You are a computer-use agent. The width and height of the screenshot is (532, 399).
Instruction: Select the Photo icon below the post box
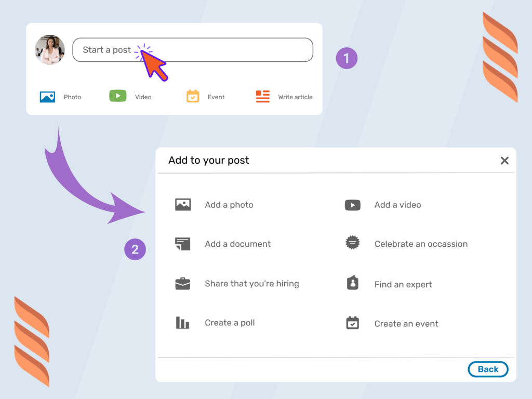pos(47,96)
